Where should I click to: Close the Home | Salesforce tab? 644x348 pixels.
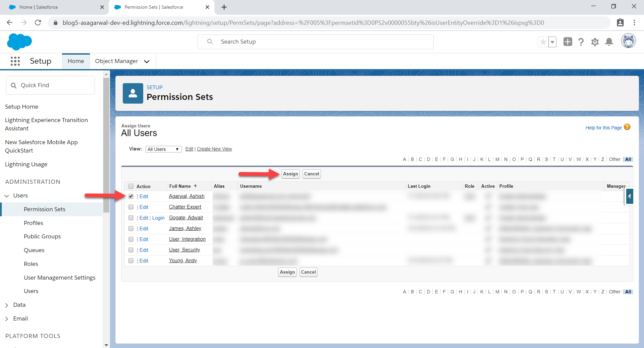pos(102,7)
